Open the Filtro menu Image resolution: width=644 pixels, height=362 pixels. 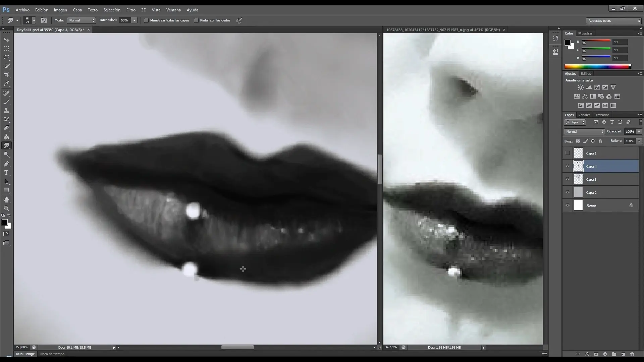point(131,10)
